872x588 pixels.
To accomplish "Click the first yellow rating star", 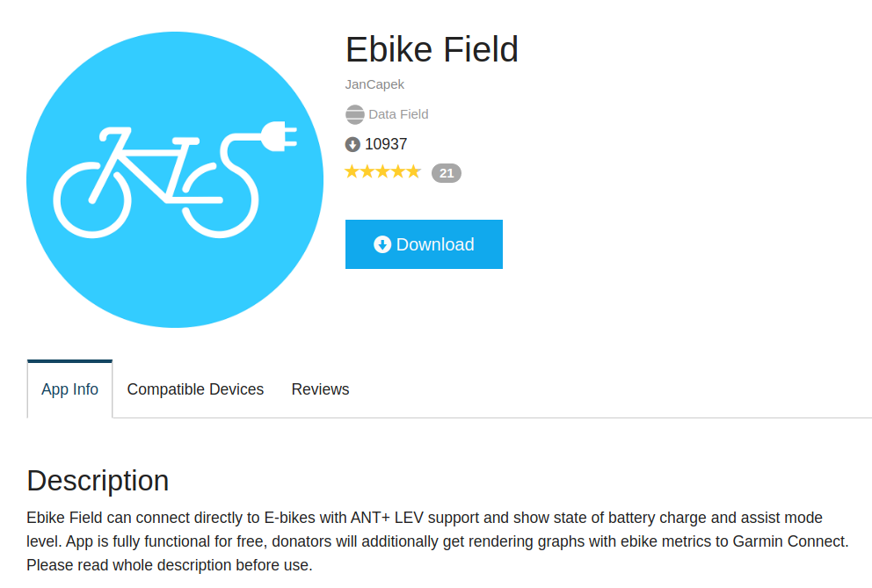I will pyautogui.click(x=352, y=172).
